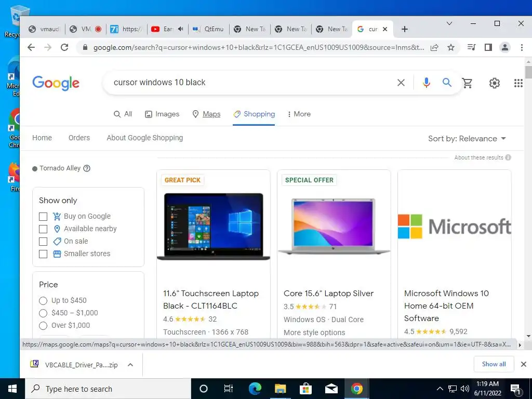Select the Shopping search tab
This screenshot has height=399, width=532.
tap(254, 114)
